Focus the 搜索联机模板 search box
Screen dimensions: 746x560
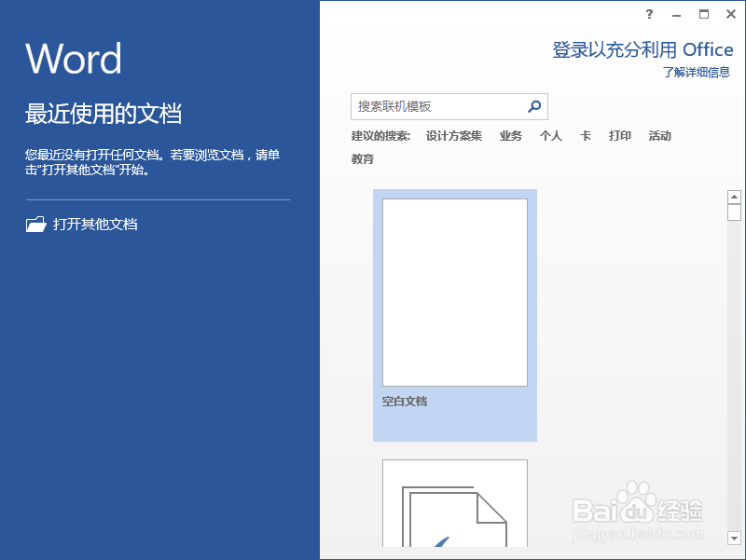point(449,106)
